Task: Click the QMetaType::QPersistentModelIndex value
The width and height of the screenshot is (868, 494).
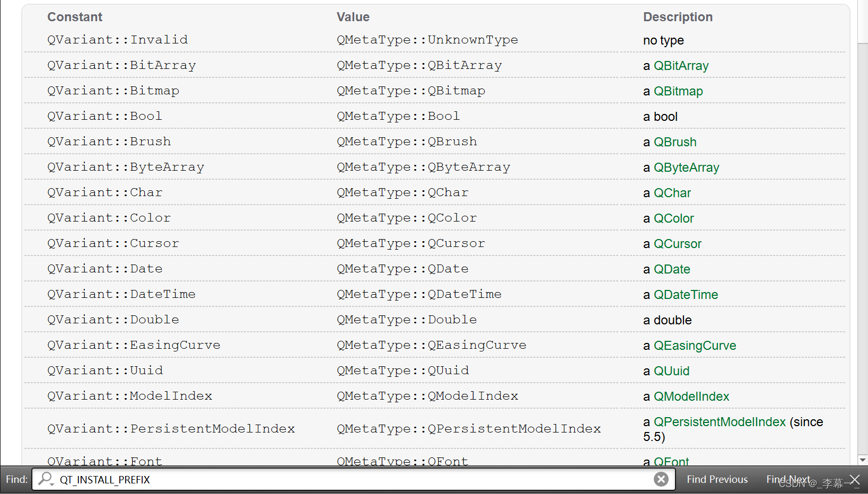Action: point(469,429)
